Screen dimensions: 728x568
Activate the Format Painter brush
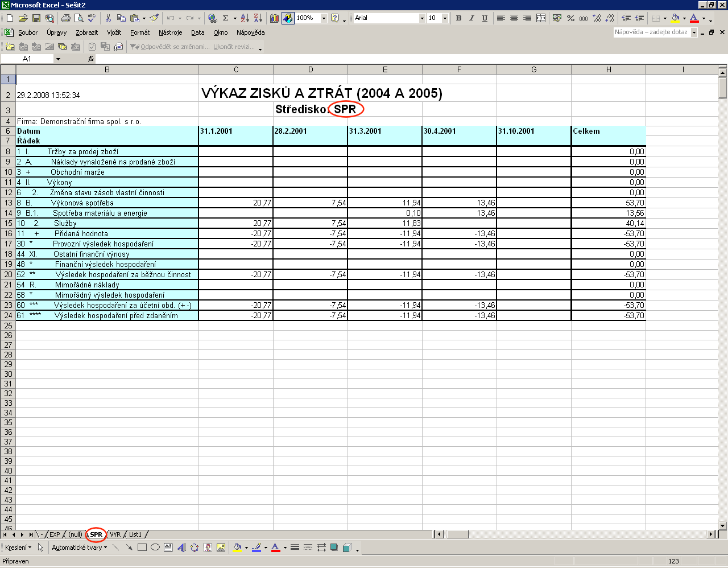154,18
